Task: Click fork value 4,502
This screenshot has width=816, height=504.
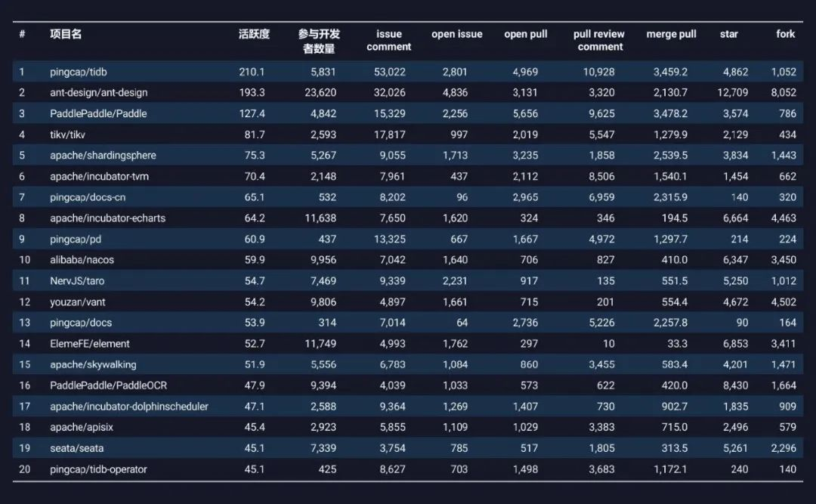Action: pyautogui.click(x=784, y=302)
